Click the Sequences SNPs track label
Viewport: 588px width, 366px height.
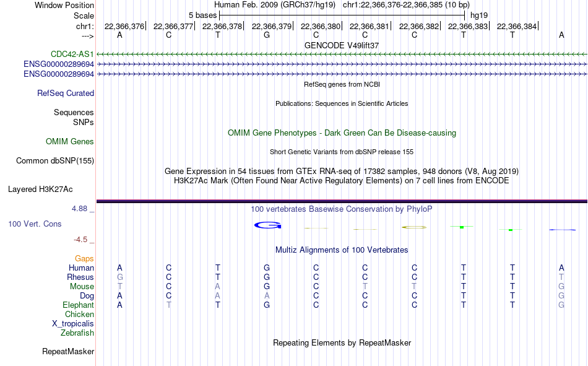pos(74,118)
